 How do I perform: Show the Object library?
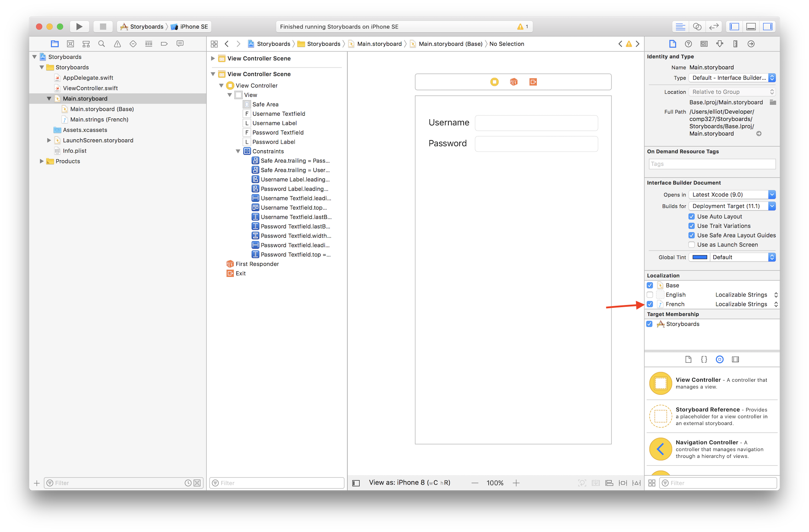click(720, 359)
